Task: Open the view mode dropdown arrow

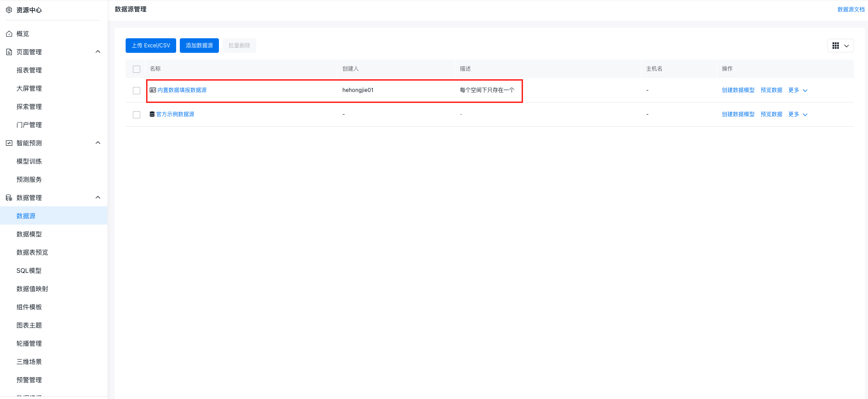Action: [847, 46]
